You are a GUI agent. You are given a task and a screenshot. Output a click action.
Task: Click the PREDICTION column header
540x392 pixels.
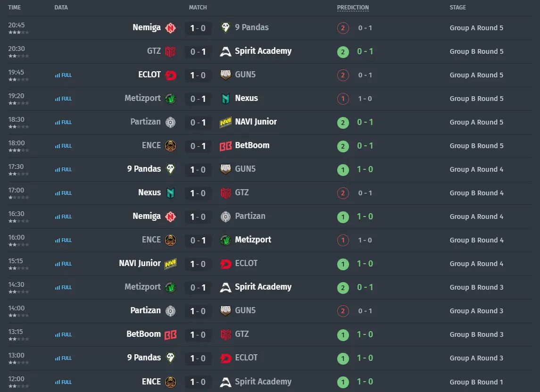click(x=353, y=8)
